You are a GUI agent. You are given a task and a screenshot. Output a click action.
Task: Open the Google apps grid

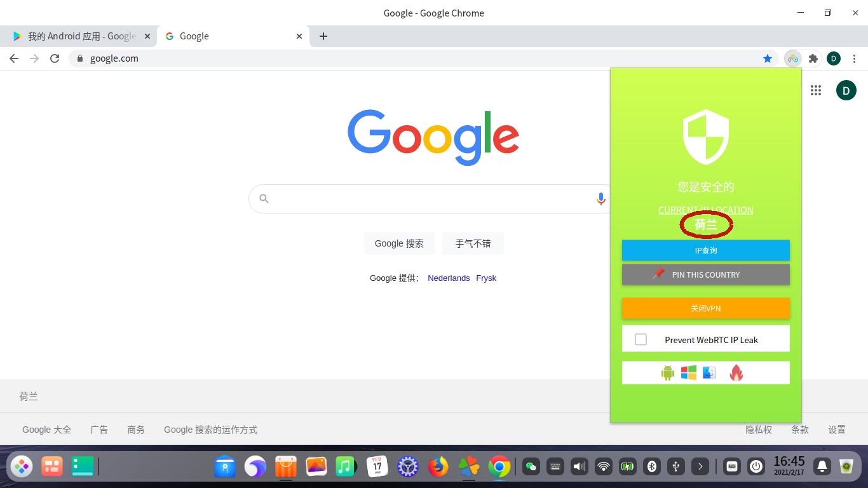pos(816,90)
